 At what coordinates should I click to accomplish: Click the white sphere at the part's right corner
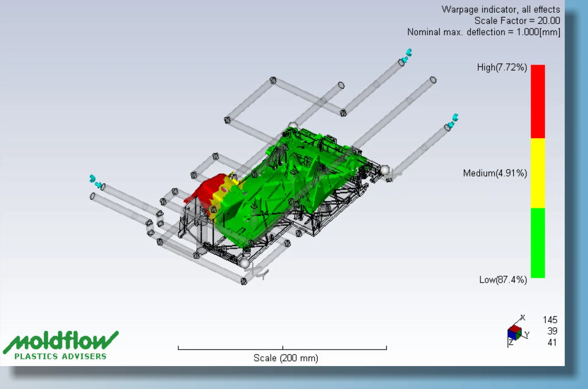pyautogui.click(x=385, y=170)
